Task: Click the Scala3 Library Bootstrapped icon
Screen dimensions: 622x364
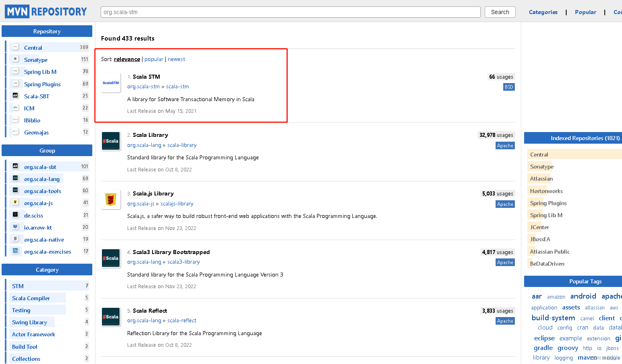Action: [111, 258]
